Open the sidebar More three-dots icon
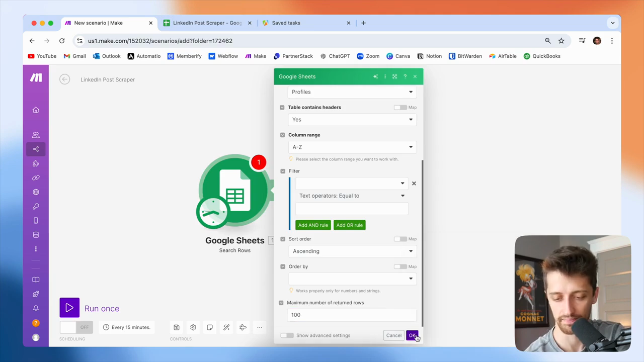This screenshot has height=362, width=644. click(x=36, y=249)
